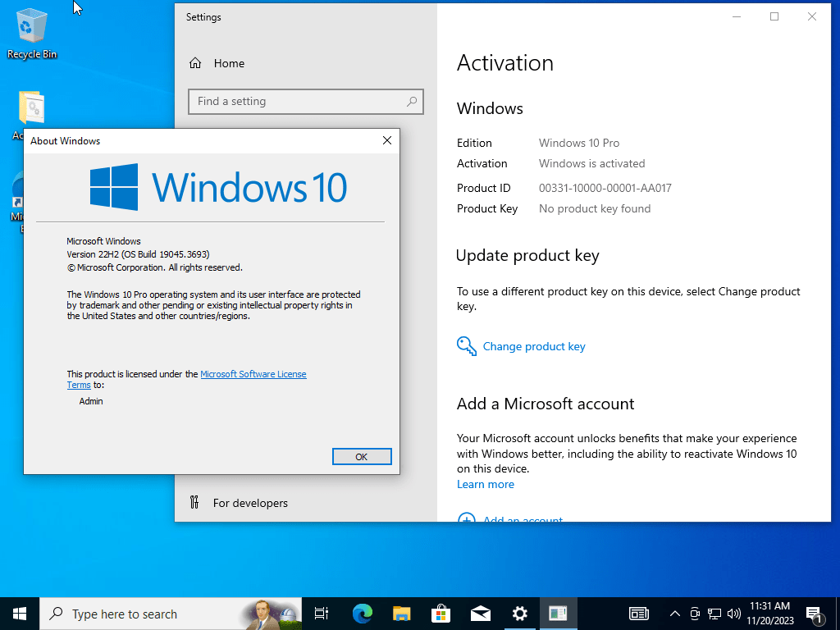This screenshot has width=840, height=630.
Task: Click the Find a setting field
Action: (306, 101)
